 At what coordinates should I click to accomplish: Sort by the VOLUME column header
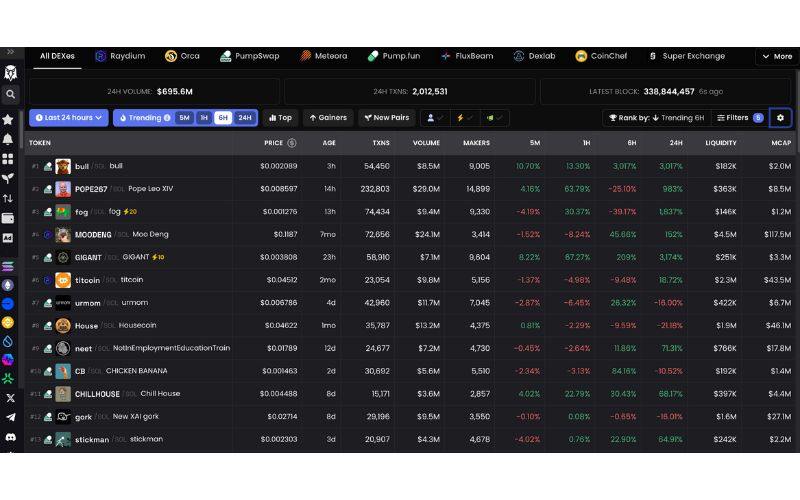pyautogui.click(x=426, y=143)
